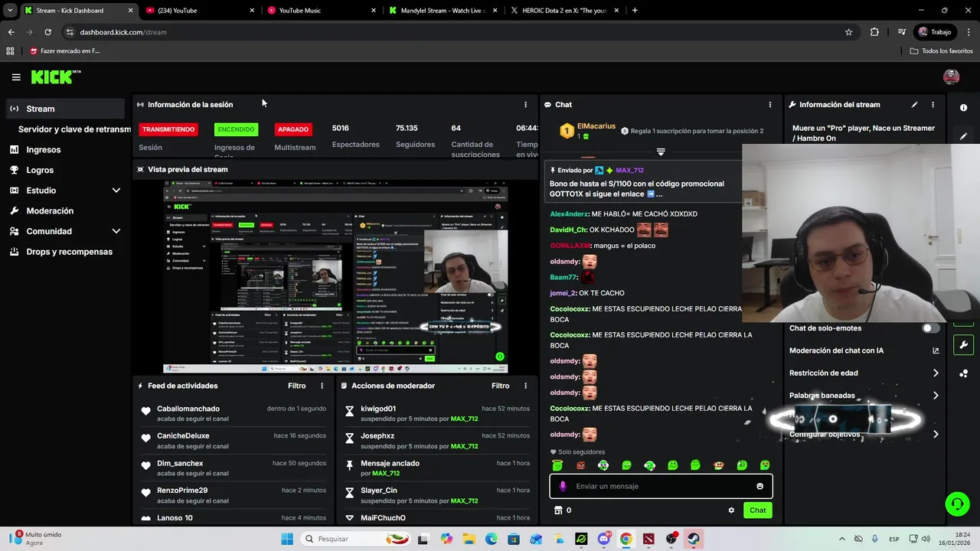
Task: Open MAX_712 link in kiwigod01 suspension
Action: click(x=464, y=419)
